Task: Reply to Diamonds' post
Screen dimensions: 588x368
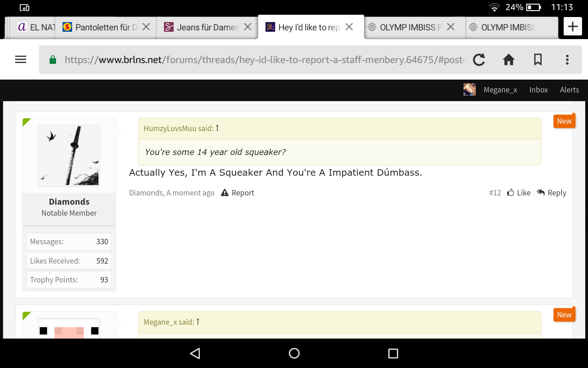Action: [x=551, y=193]
